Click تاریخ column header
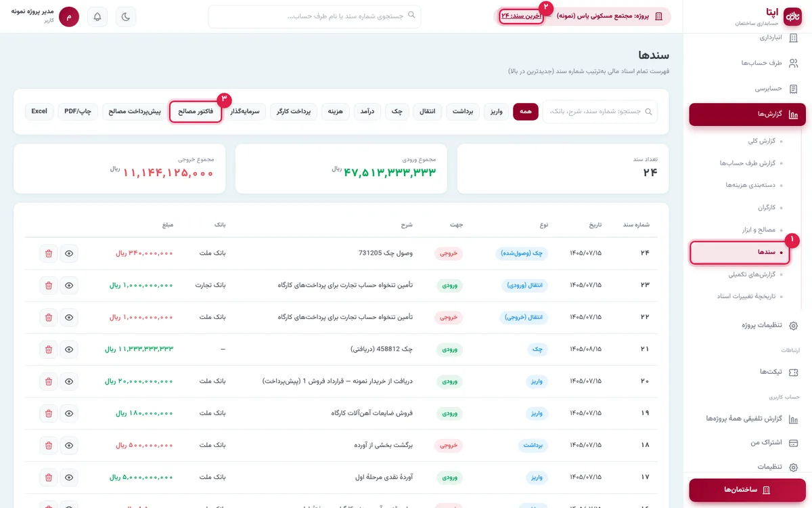Screen dimensions: 812x508 594,224
